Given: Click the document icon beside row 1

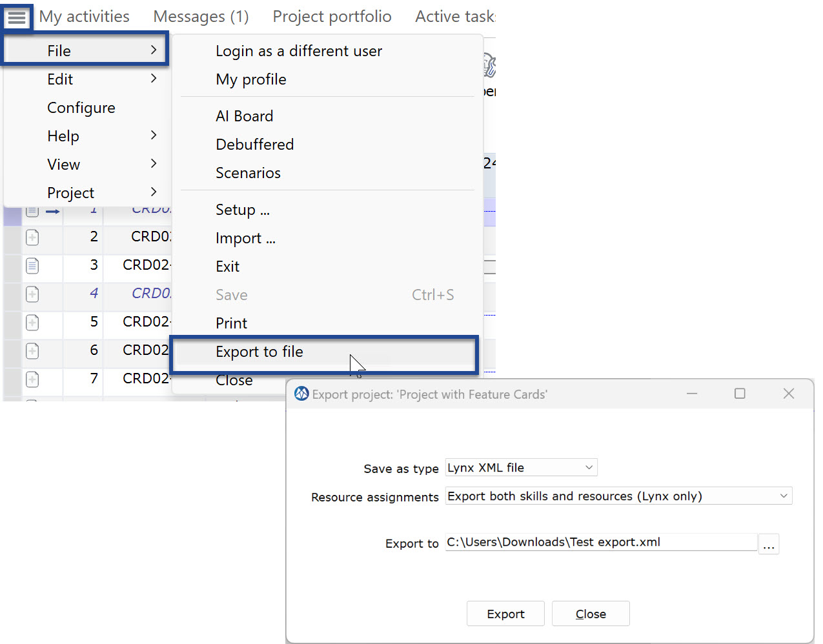Looking at the screenshot, I should pos(32,210).
